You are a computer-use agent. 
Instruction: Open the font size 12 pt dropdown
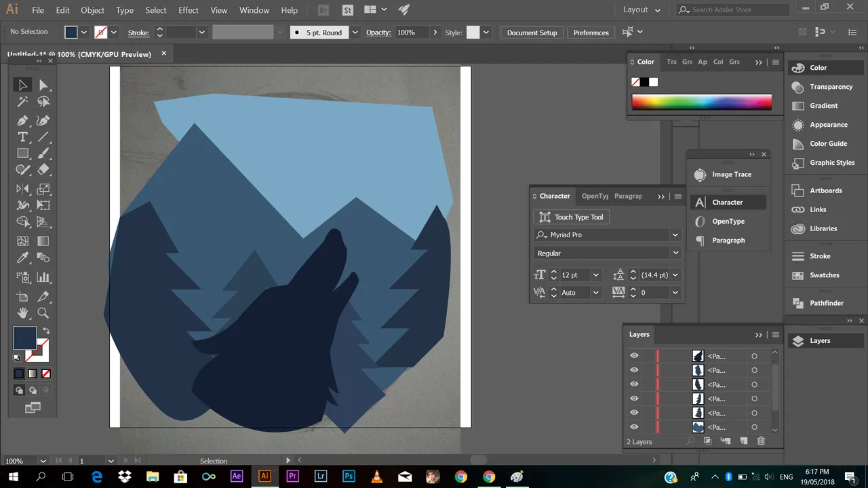pyautogui.click(x=596, y=275)
